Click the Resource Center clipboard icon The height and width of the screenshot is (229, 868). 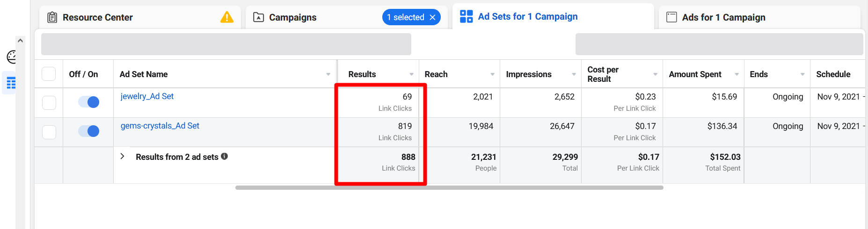pyautogui.click(x=52, y=17)
